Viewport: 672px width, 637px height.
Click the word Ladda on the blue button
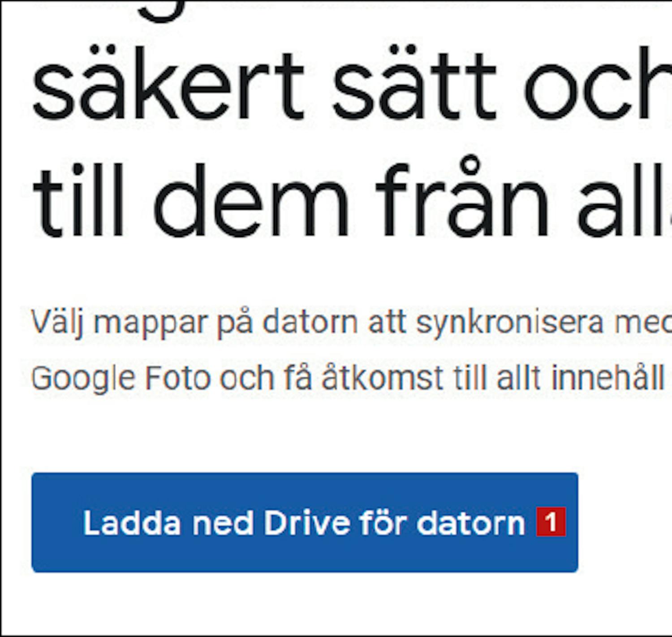(x=132, y=522)
